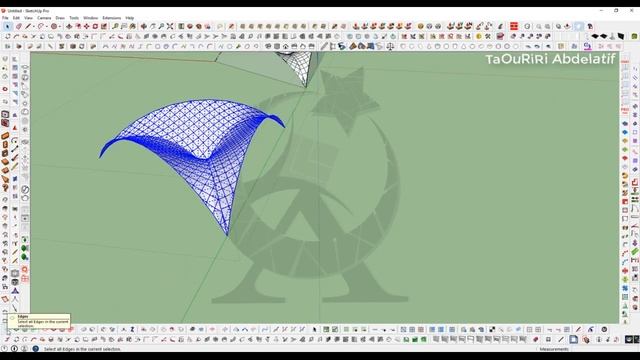Screen dimensions: 640x360
Task: Choose the Offset tool
Action: [78, 27]
